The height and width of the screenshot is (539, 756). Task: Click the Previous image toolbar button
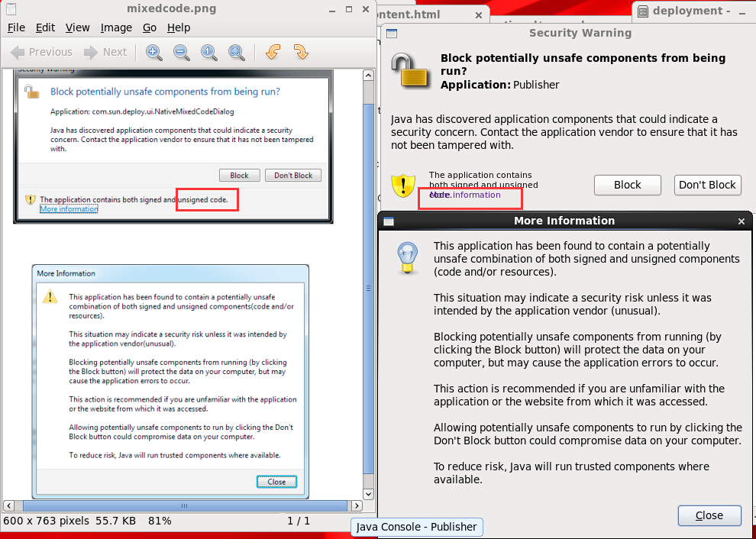pyautogui.click(x=42, y=52)
